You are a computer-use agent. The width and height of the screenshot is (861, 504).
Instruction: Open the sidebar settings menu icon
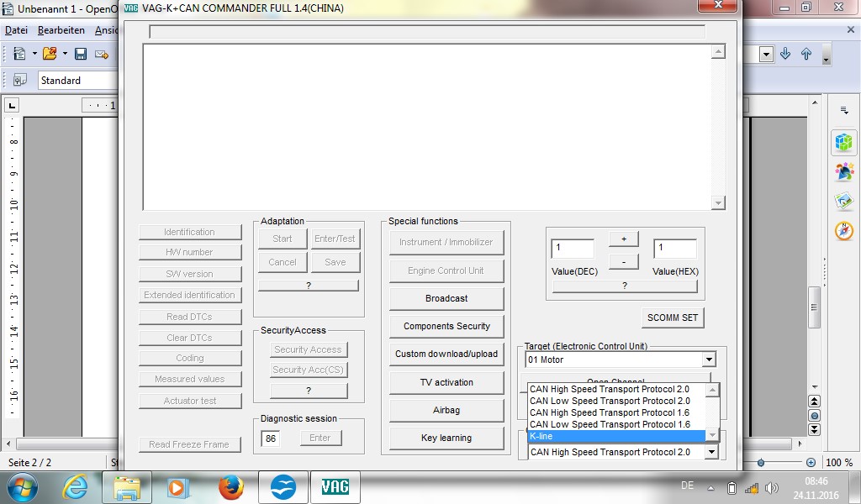coord(844,110)
